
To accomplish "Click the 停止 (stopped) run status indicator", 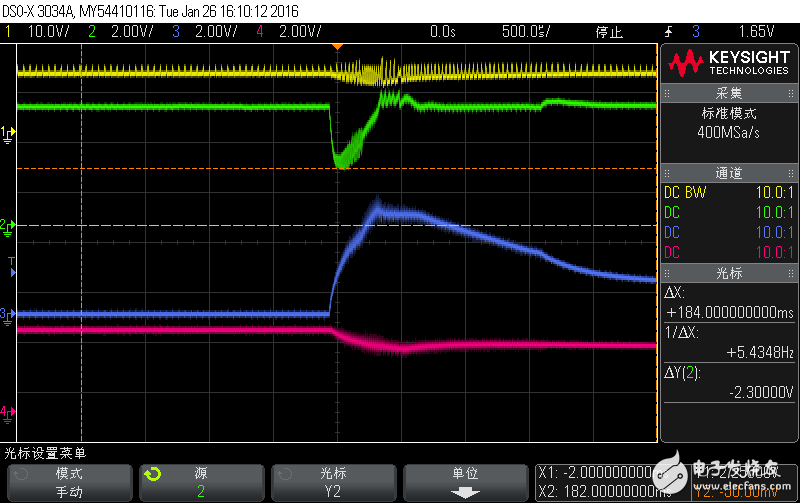I will pyautogui.click(x=610, y=31).
